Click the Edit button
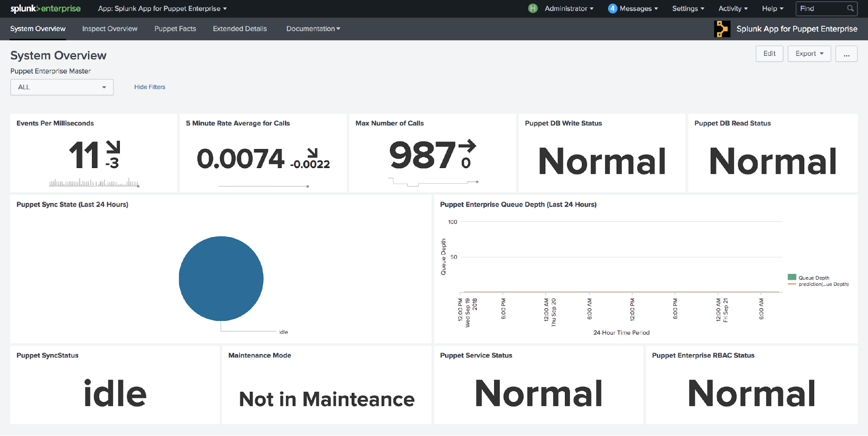The image size is (868, 436). click(769, 53)
